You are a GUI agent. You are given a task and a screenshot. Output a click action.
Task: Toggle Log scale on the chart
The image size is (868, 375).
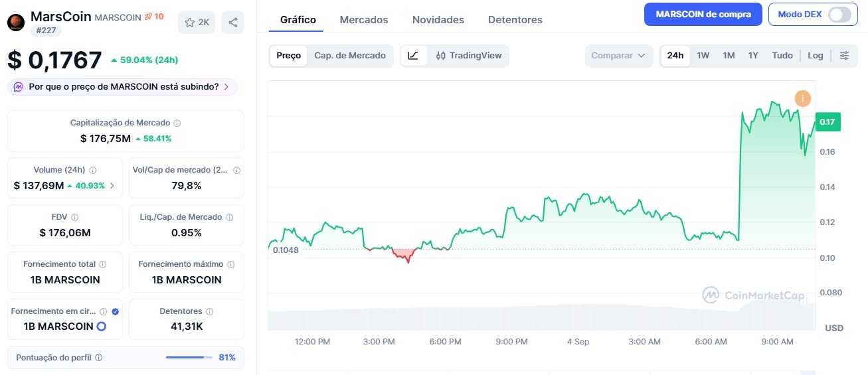[816, 56]
